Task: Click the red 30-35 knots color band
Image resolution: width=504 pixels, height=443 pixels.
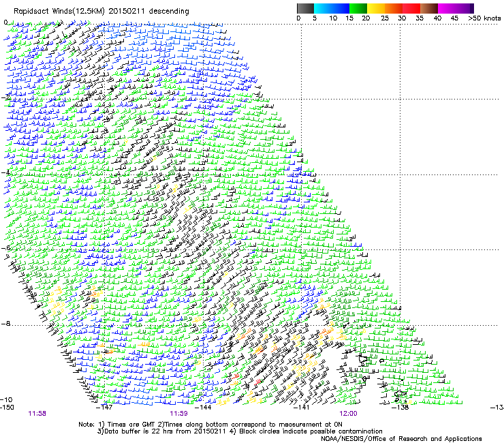Action: [x=411, y=8]
